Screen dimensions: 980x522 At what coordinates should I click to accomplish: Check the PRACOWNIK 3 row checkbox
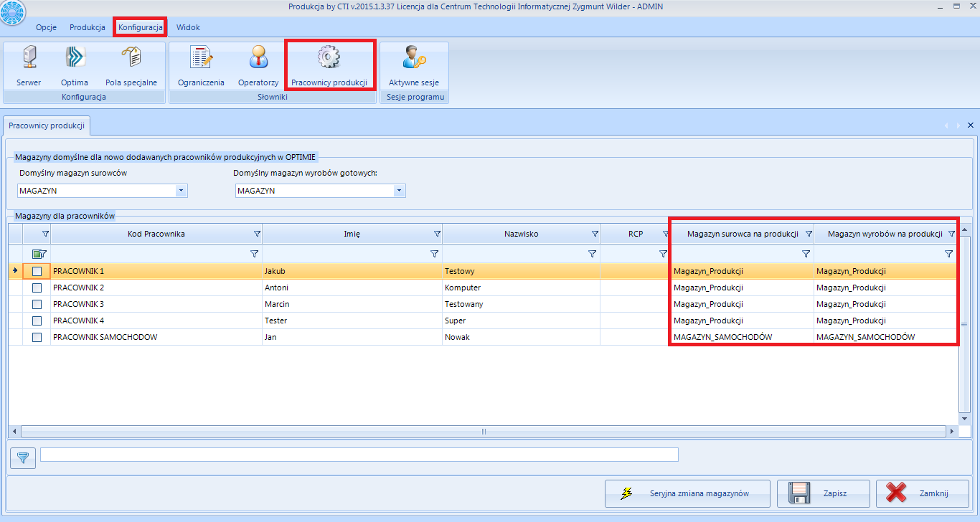[x=37, y=304]
